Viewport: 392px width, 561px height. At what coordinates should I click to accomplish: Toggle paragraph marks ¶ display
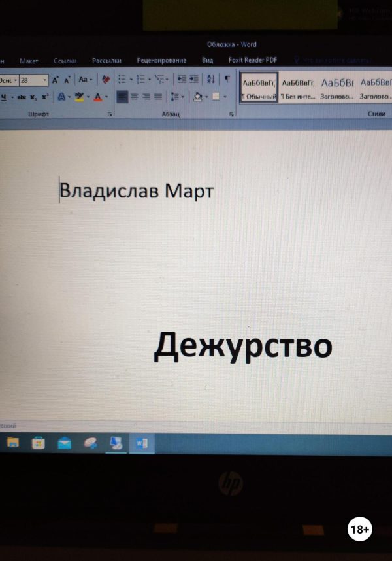point(227,79)
